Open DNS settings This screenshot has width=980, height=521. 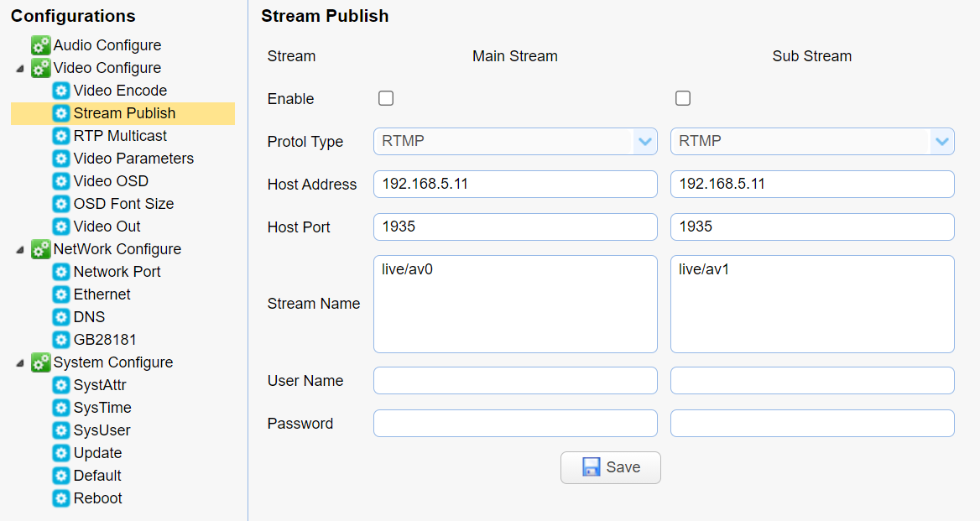89,317
